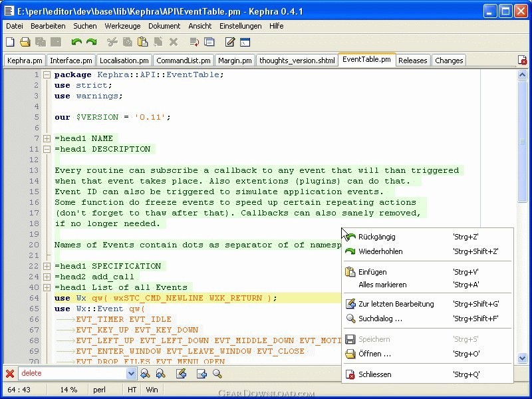Image resolution: width=532 pixels, height=399 pixels.
Task: Open the notepad with the pencil icon
Action: click(230, 42)
